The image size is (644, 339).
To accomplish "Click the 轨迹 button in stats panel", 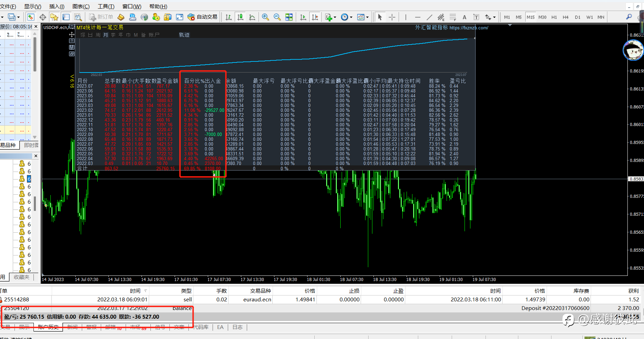I will [184, 35].
